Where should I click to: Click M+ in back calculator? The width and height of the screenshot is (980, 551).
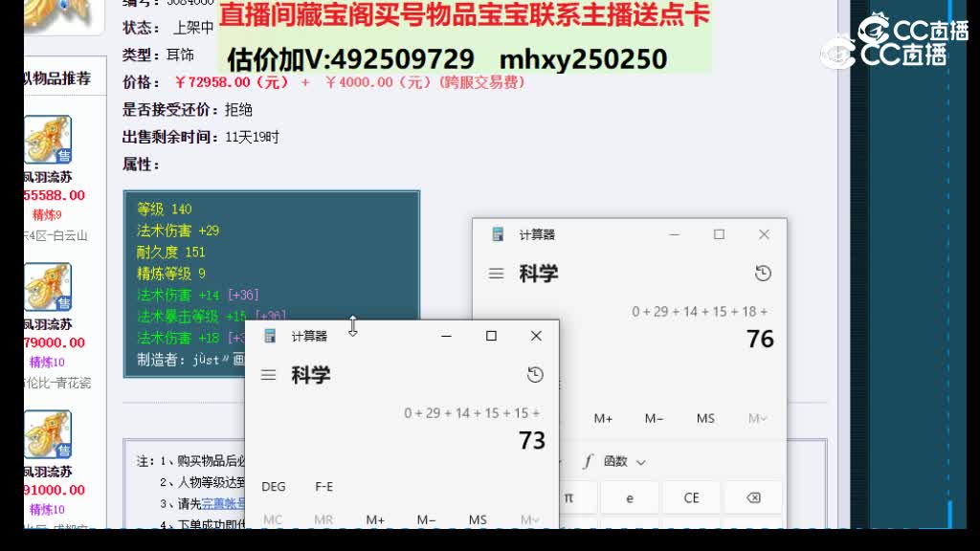(x=603, y=419)
